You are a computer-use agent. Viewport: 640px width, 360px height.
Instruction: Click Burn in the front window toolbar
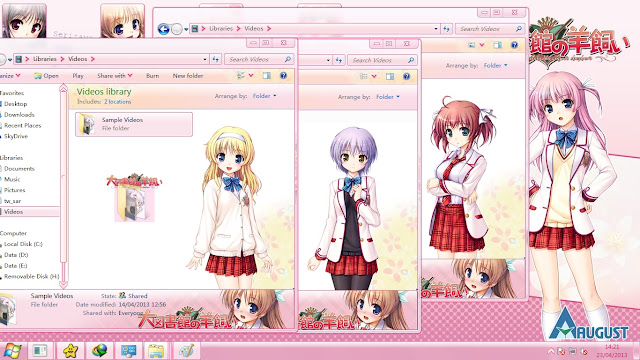coord(153,76)
